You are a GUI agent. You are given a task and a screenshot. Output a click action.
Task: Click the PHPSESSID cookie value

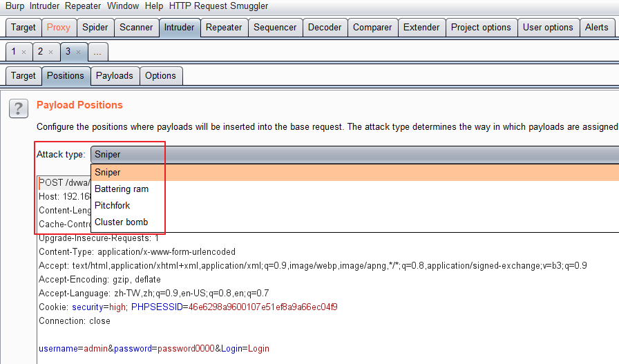coord(263,307)
